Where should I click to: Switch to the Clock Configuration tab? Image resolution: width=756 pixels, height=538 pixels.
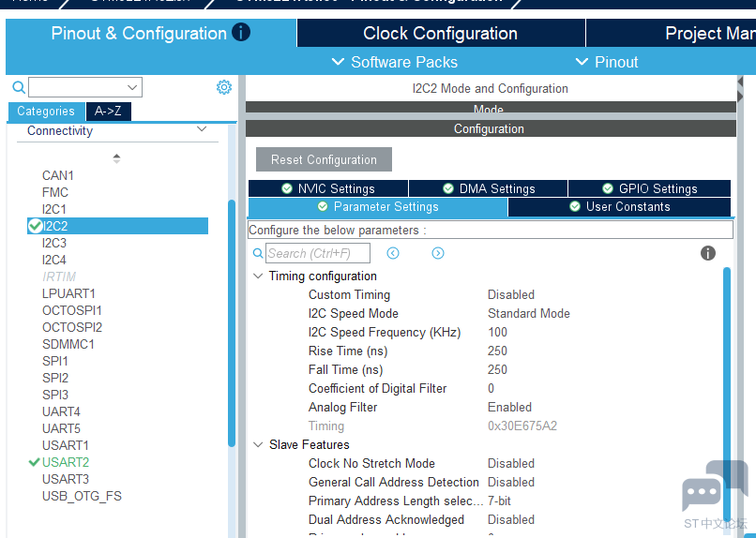click(x=440, y=33)
